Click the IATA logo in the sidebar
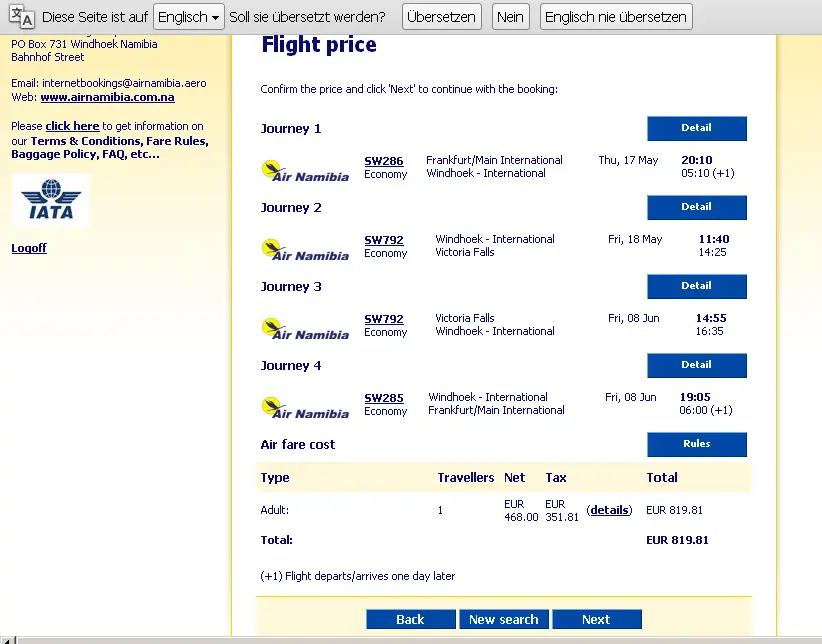822x644 pixels. 51,200
